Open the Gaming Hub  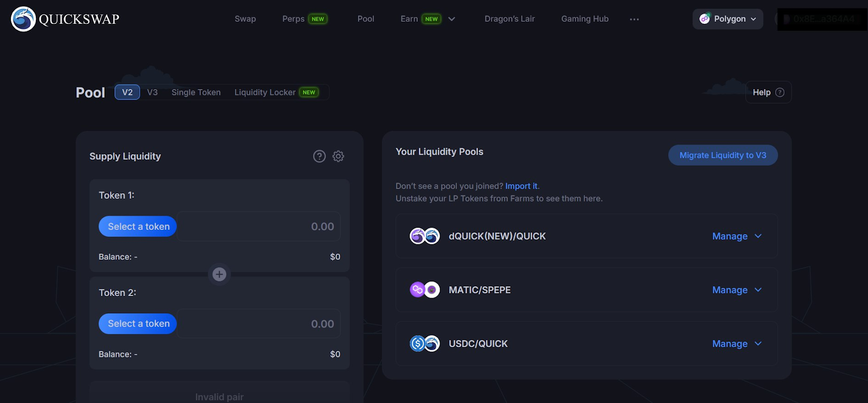tap(585, 19)
